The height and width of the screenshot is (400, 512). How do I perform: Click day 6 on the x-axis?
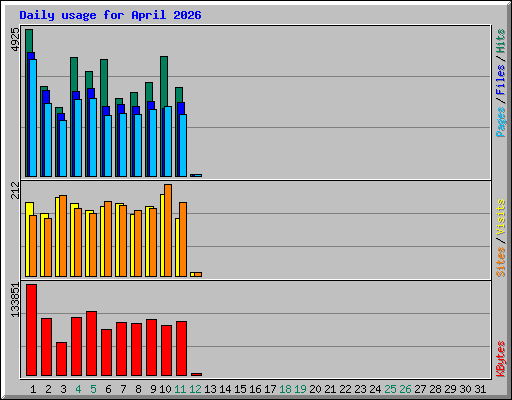108,389
